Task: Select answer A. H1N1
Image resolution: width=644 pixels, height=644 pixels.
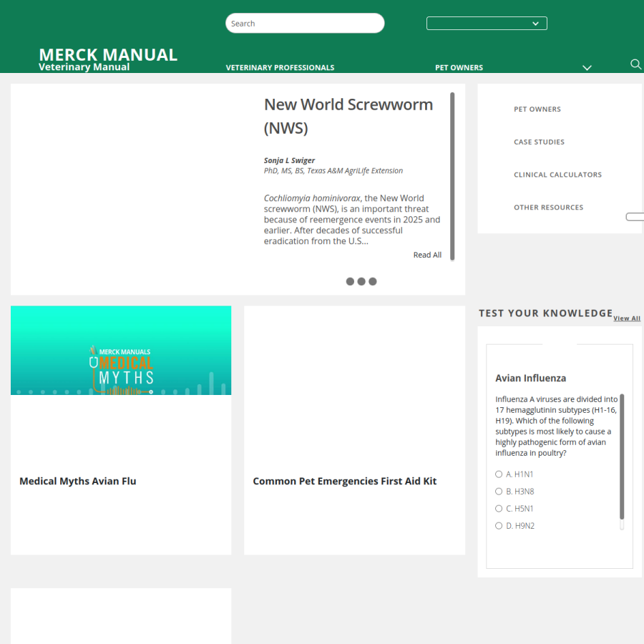Action: pos(499,474)
